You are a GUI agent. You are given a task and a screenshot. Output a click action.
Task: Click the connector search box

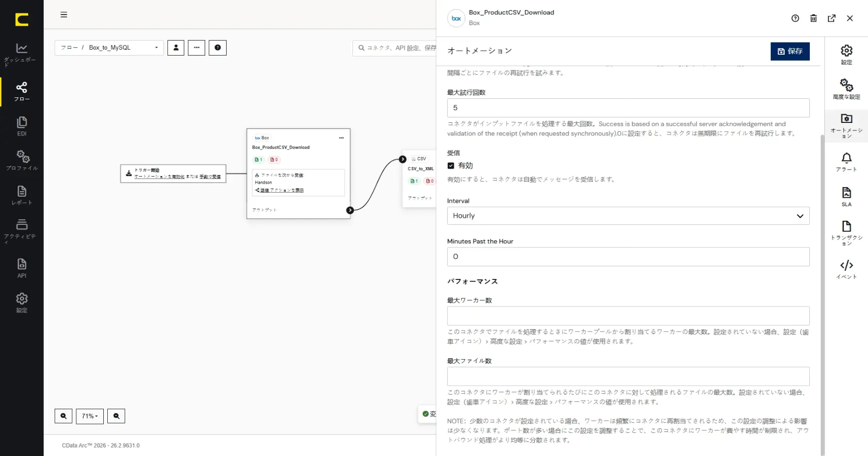[x=395, y=48]
